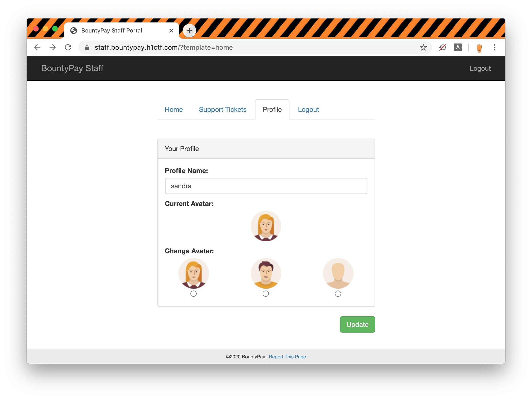
Task: Open the Chrome three-dot menu
Action: click(494, 47)
